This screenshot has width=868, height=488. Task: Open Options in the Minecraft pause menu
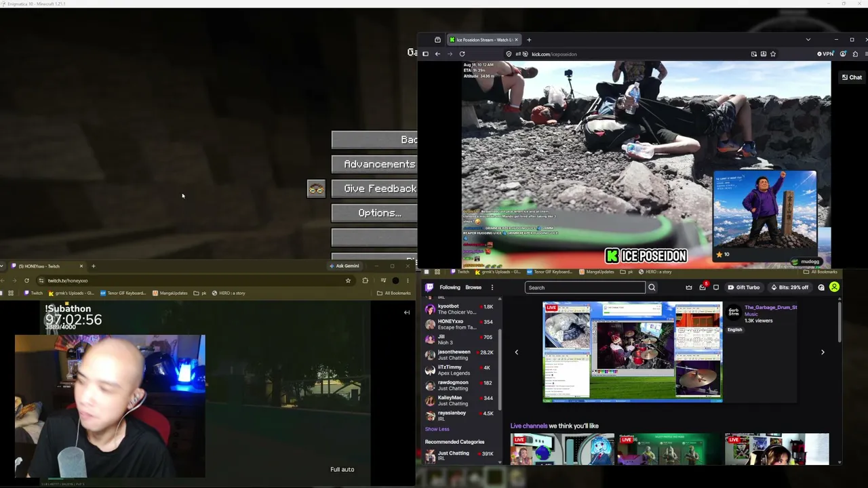click(x=374, y=213)
